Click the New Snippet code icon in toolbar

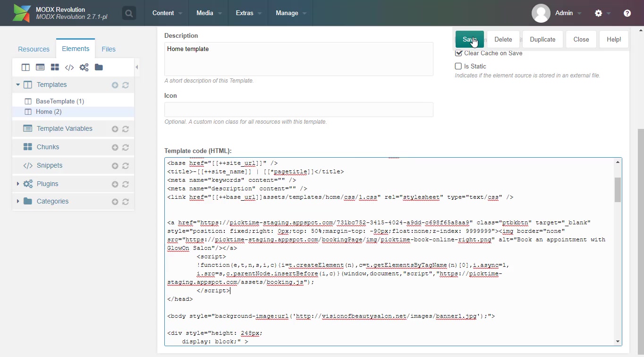pos(69,68)
